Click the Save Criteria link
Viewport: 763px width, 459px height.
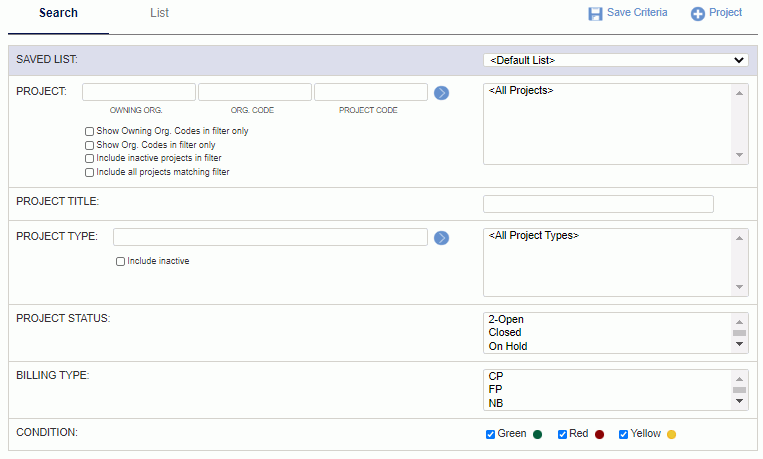[x=637, y=13]
